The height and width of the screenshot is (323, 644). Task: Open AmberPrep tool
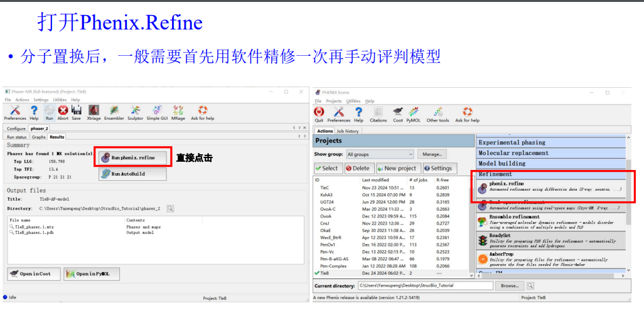(550, 260)
